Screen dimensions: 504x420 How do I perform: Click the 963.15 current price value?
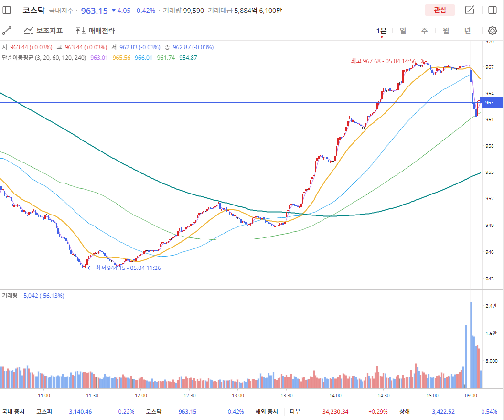pyautogui.click(x=94, y=11)
